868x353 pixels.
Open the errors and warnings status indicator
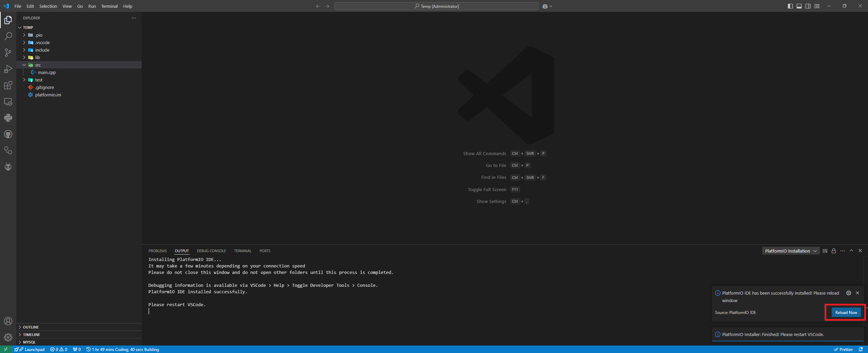[59, 349]
